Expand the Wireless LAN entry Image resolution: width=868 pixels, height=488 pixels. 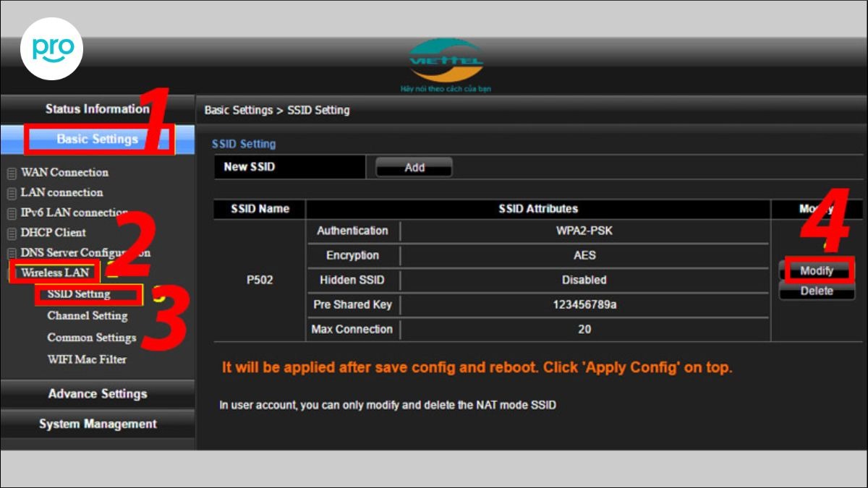tap(55, 273)
